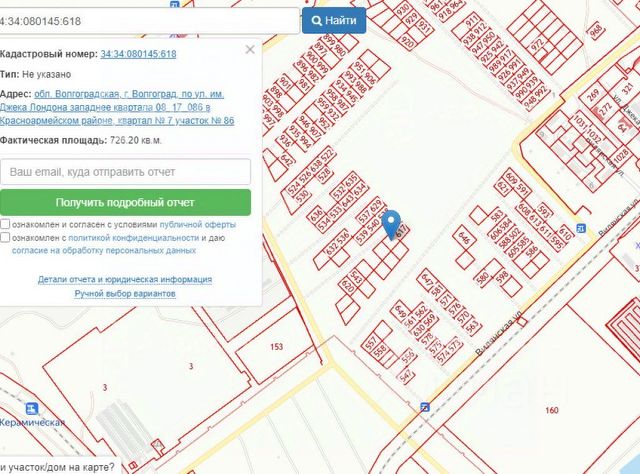Select parcel 153 on the map

(x=276, y=347)
